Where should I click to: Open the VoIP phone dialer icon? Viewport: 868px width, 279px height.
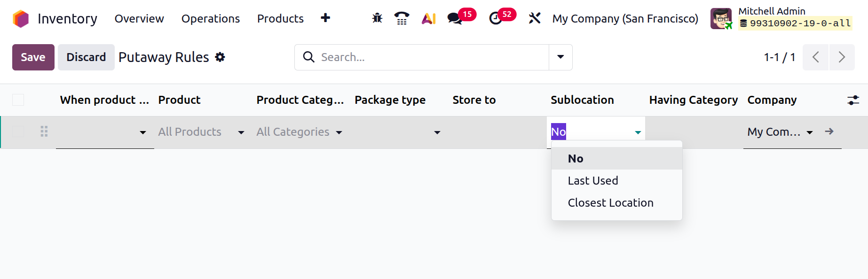[x=402, y=18]
